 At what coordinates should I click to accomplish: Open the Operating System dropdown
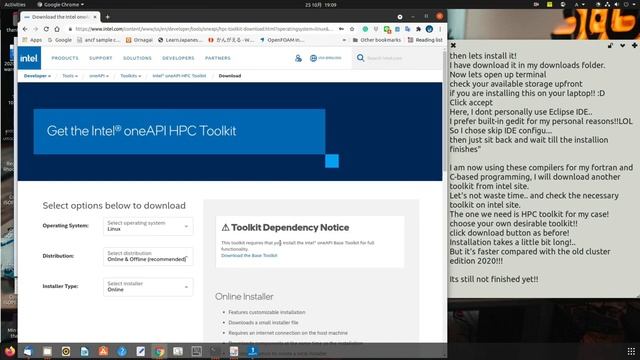[148, 226]
